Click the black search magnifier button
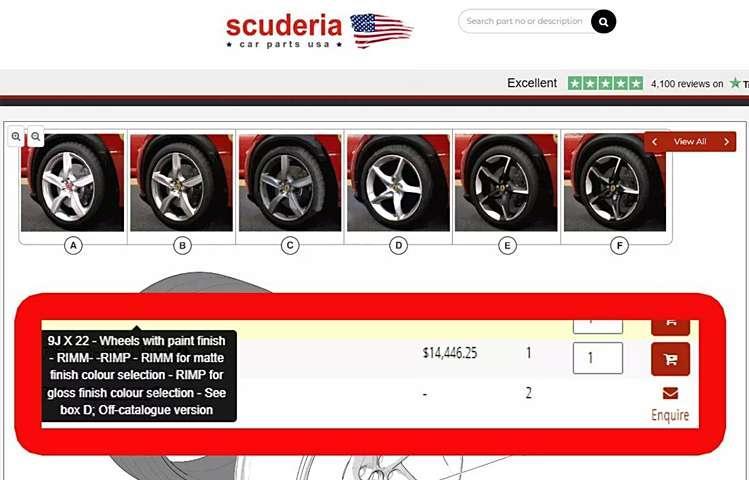The height and width of the screenshot is (480, 749). pyautogui.click(x=603, y=21)
